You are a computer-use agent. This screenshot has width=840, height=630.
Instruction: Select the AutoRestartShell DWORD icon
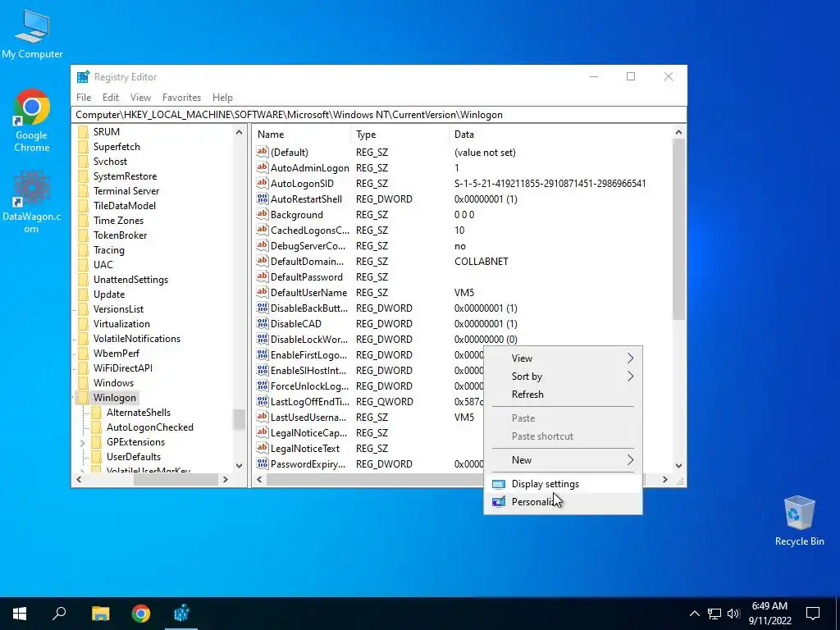pos(262,199)
